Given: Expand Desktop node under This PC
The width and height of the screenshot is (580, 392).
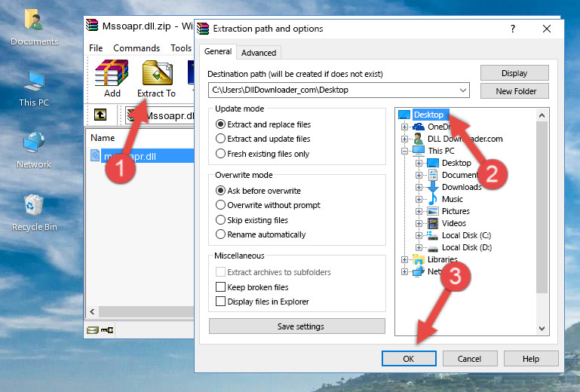Looking at the screenshot, I should (x=419, y=163).
